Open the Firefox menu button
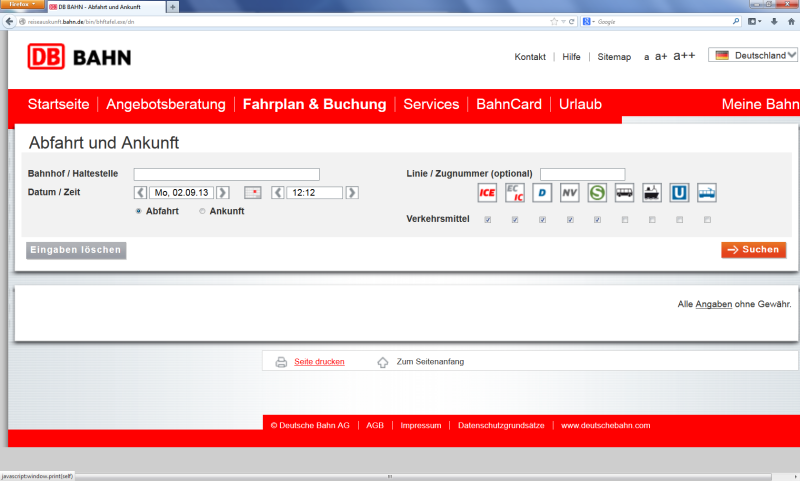This screenshot has height=481, width=800. 21,4
